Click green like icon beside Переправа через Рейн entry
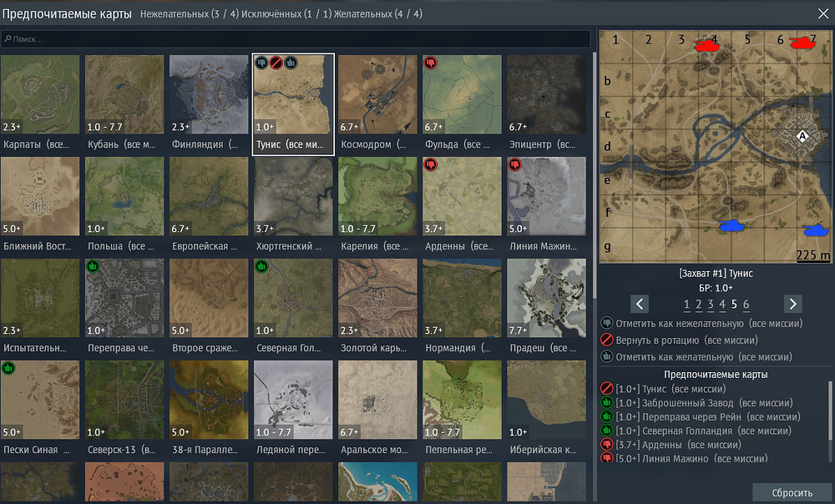The image size is (835, 504). click(606, 416)
